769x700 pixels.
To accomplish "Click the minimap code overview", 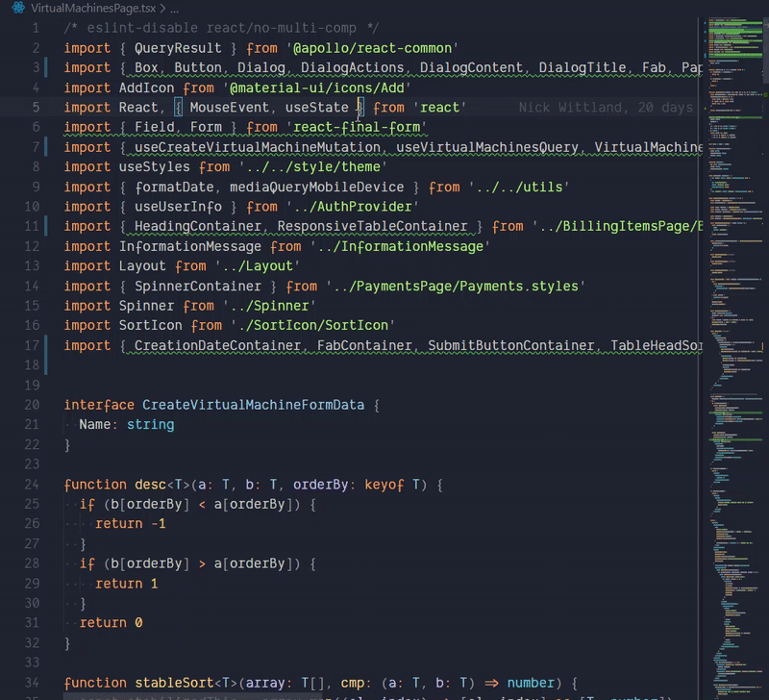I will pos(734,358).
